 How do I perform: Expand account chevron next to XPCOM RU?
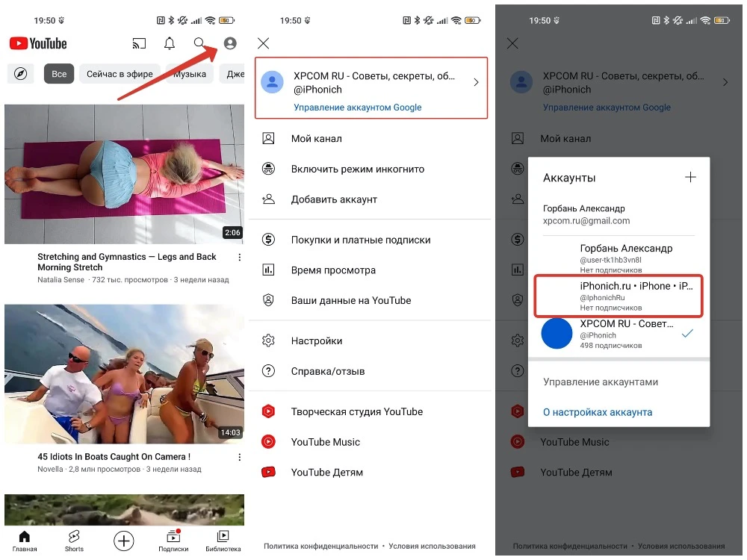[476, 83]
